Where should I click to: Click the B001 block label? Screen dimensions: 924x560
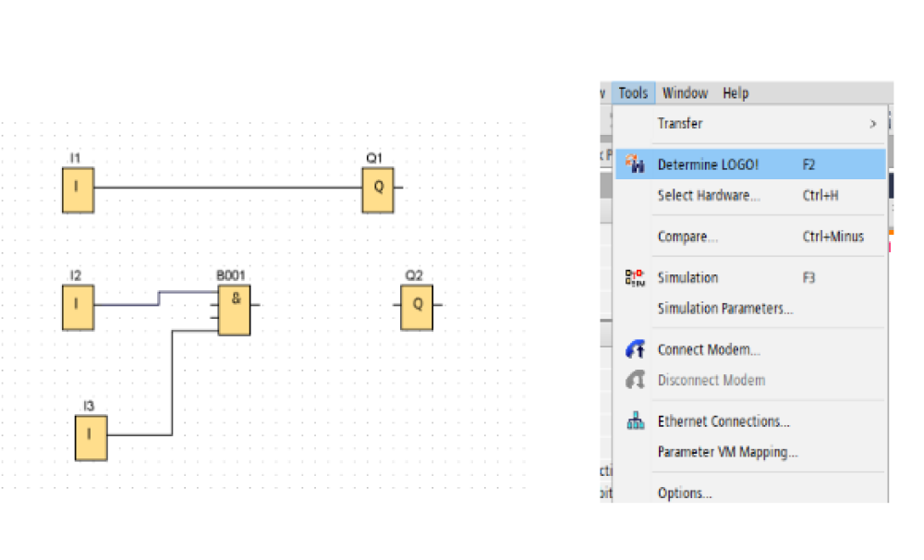click(x=230, y=275)
